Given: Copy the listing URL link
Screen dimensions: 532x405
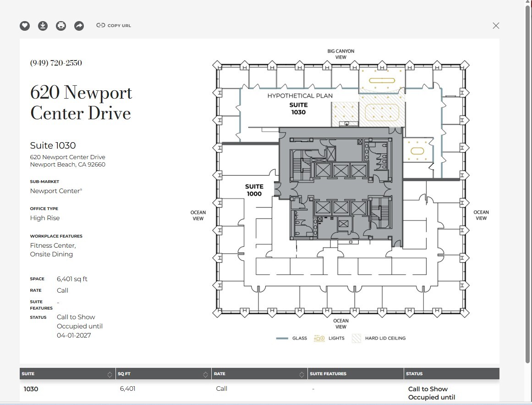Looking at the screenshot, I should point(114,26).
